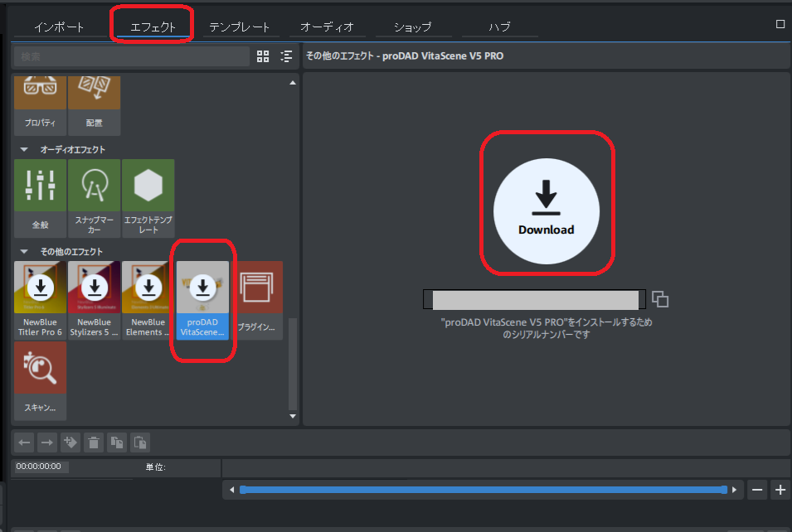Open the プラグイン effects tile
Screen dimensions: 792x532
point(256,298)
